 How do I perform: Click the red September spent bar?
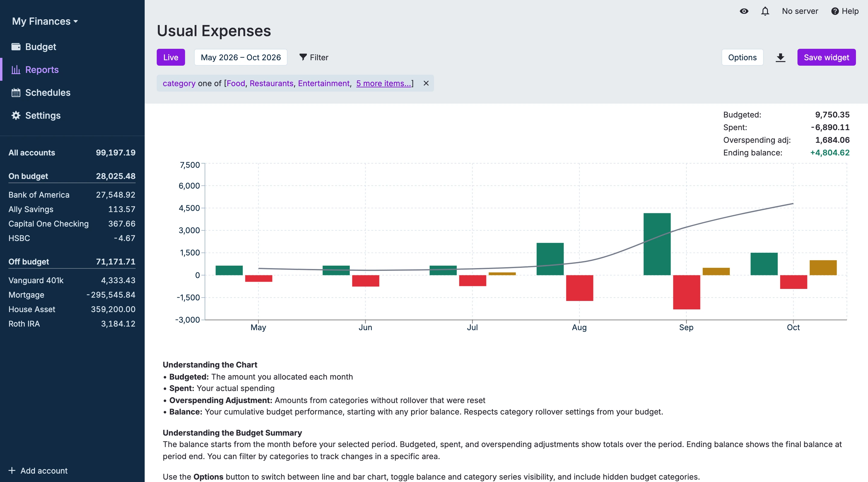(x=687, y=292)
